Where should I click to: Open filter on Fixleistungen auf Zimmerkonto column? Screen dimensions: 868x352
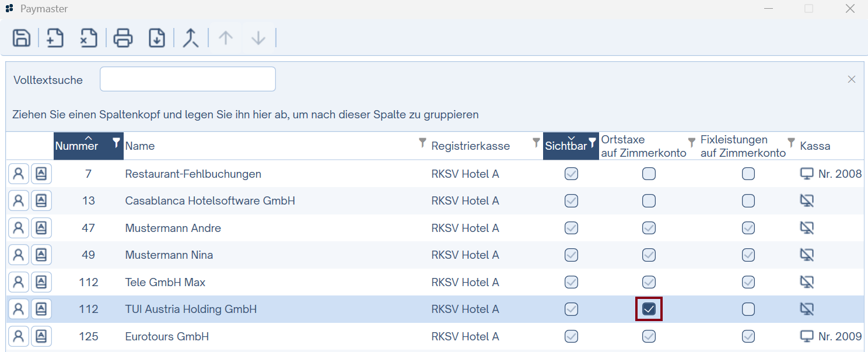click(791, 143)
